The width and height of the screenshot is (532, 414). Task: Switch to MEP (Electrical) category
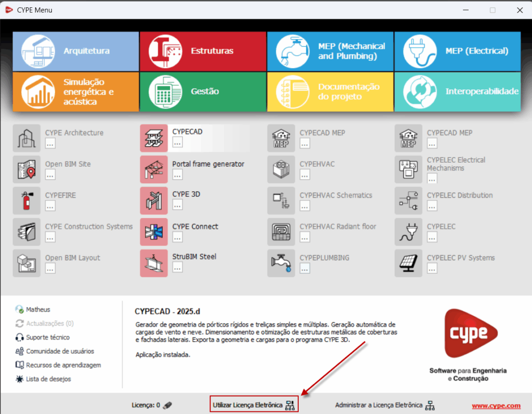(457, 51)
